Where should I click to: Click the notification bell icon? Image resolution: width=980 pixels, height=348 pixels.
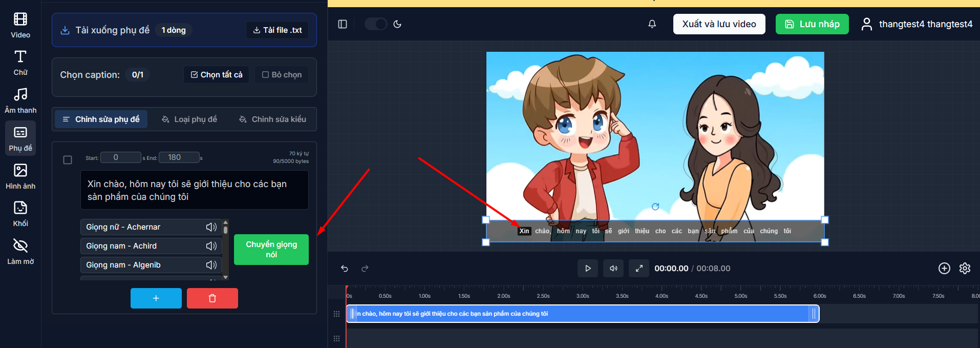tap(652, 24)
